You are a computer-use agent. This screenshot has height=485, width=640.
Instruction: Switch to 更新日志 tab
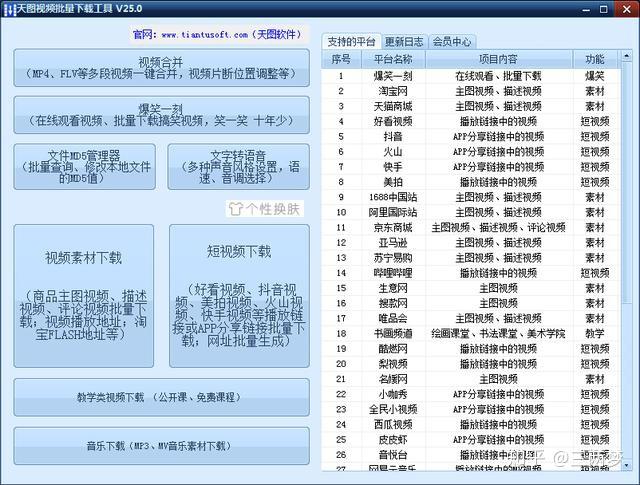(x=404, y=42)
